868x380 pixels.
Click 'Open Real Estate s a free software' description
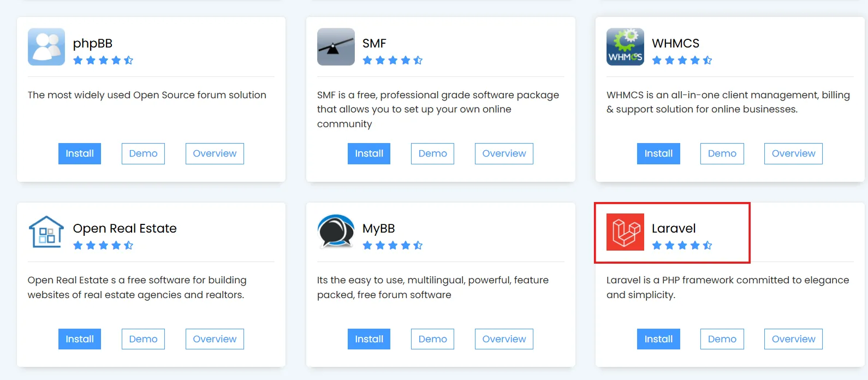[x=137, y=287]
